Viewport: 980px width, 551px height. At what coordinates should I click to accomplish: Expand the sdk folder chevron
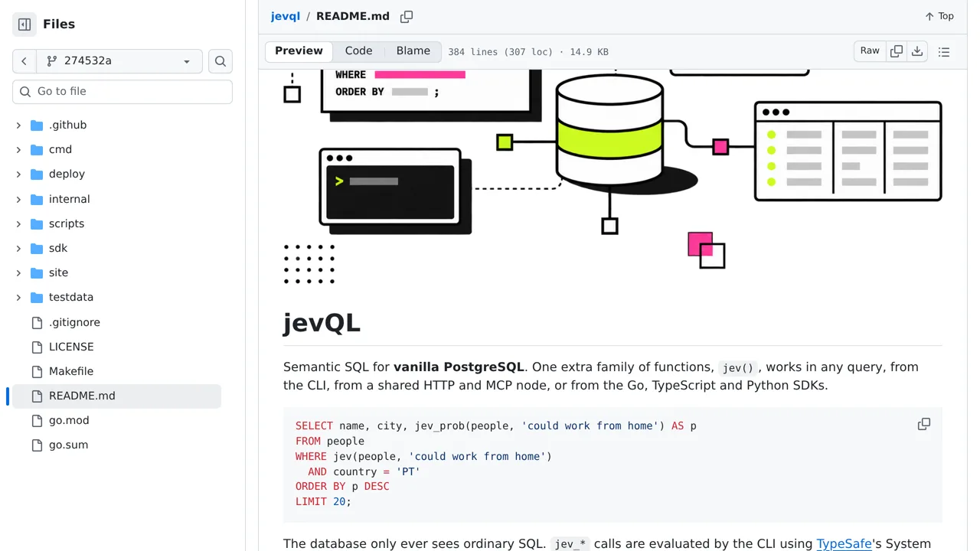[x=18, y=249]
